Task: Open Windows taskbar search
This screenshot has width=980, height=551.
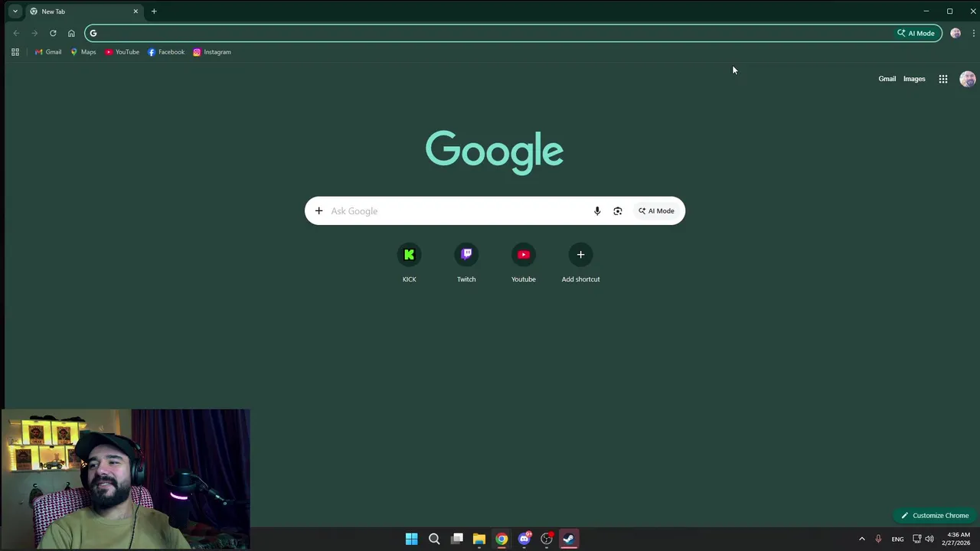Action: click(x=434, y=539)
